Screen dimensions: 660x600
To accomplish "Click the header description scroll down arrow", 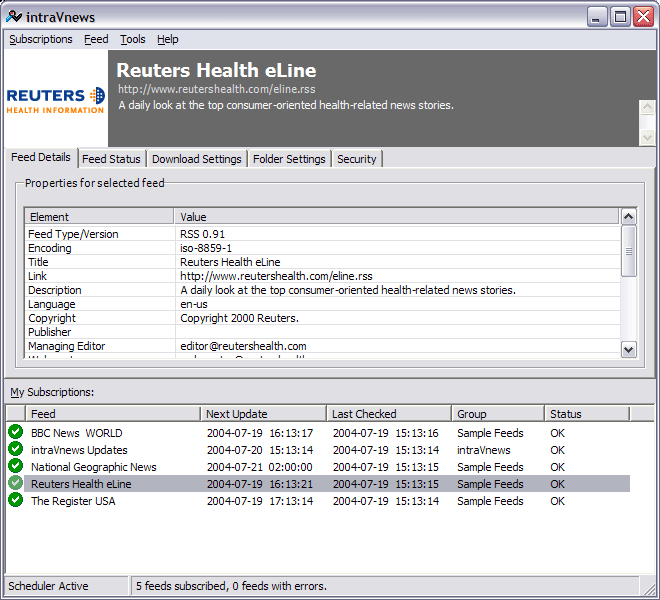I will click(647, 137).
